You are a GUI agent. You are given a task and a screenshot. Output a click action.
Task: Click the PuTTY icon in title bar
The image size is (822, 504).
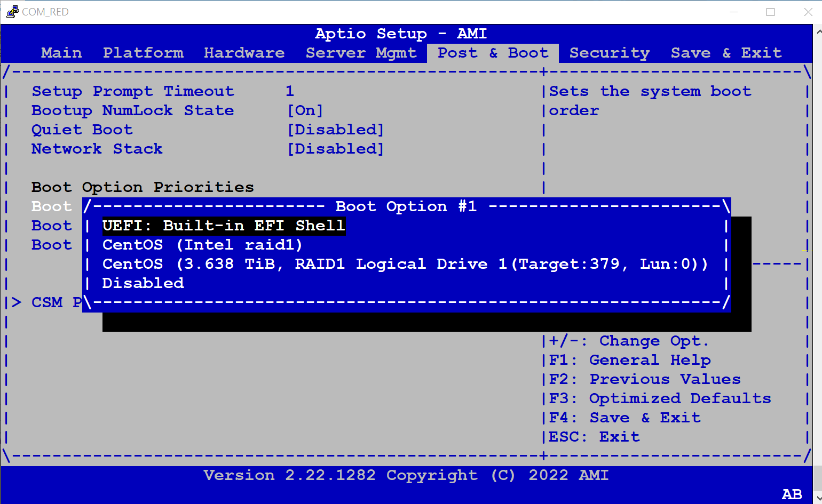click(x=12, y=12)
